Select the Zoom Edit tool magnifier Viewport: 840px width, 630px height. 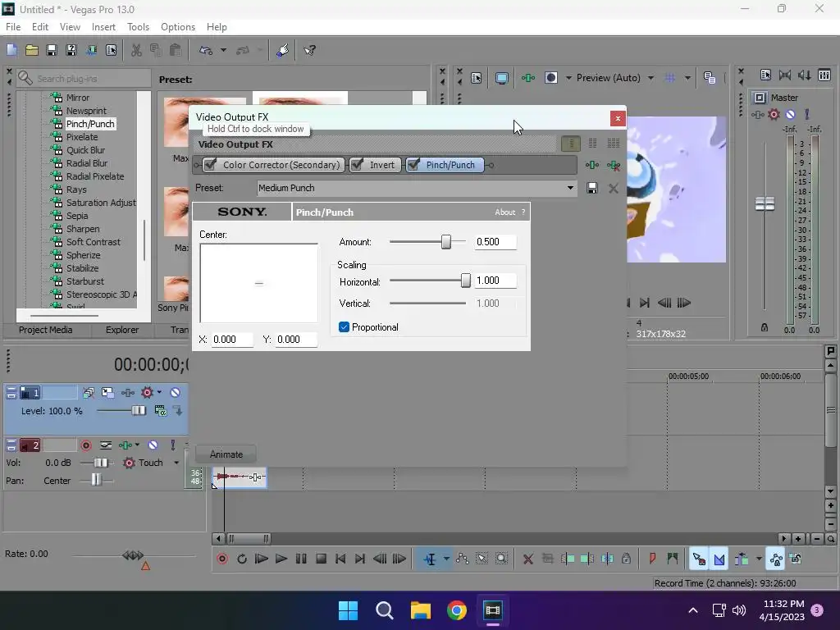[501, 559]
